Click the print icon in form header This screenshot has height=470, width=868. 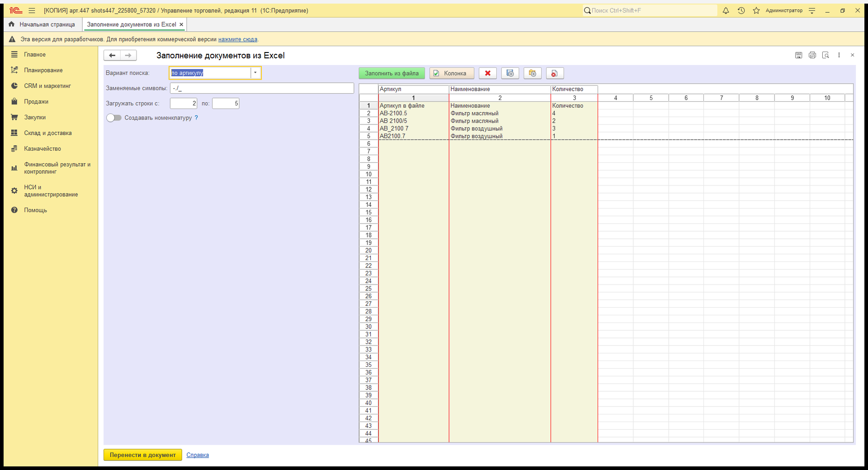812,55
